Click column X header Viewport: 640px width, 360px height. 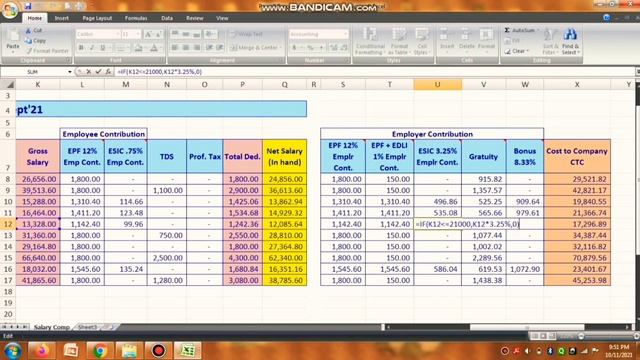point(577,84)
